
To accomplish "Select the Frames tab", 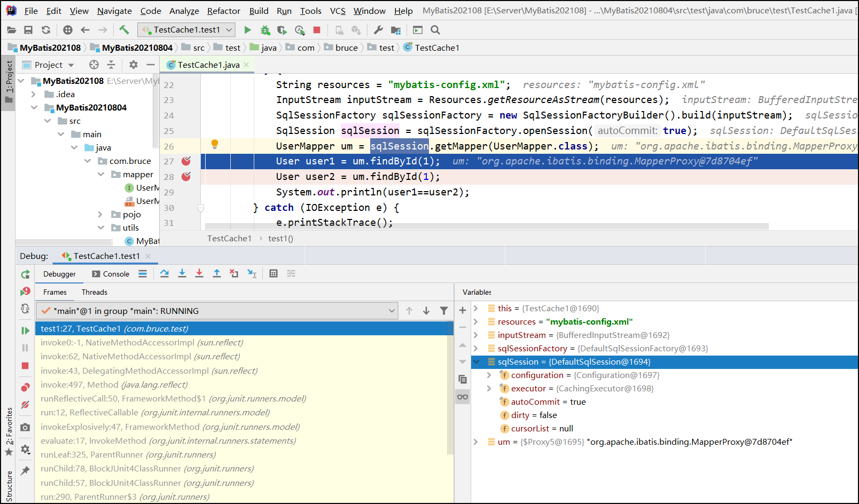I will tap(55, 292).
